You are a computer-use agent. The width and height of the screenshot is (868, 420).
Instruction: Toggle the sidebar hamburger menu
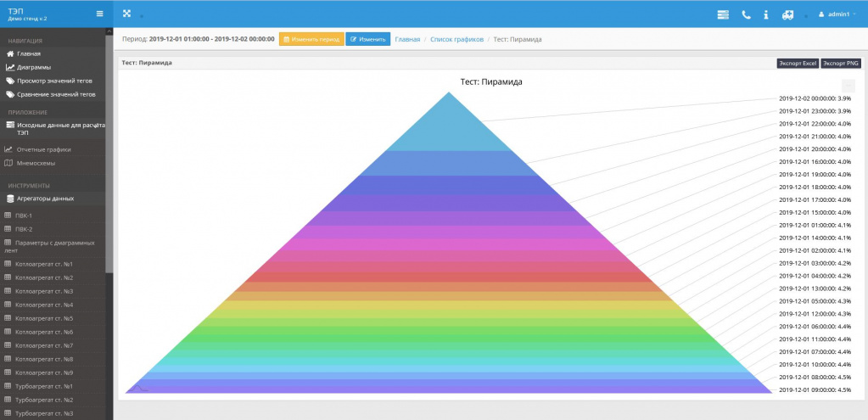point(99,14)
